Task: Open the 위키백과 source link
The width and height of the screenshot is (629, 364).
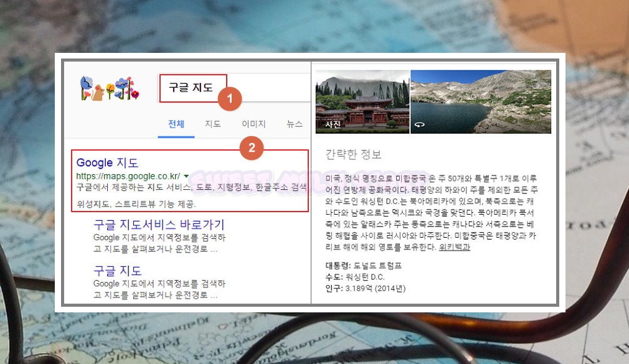Action: 454,247
